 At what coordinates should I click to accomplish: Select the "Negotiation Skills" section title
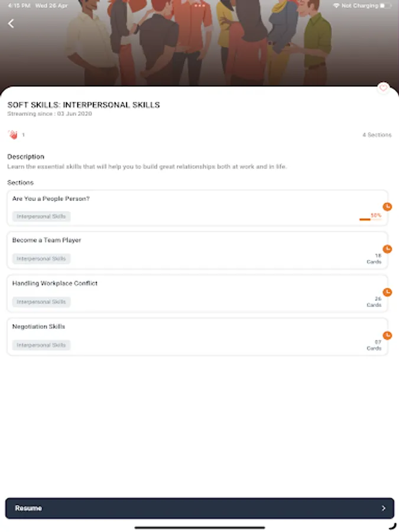click(38, 326)
